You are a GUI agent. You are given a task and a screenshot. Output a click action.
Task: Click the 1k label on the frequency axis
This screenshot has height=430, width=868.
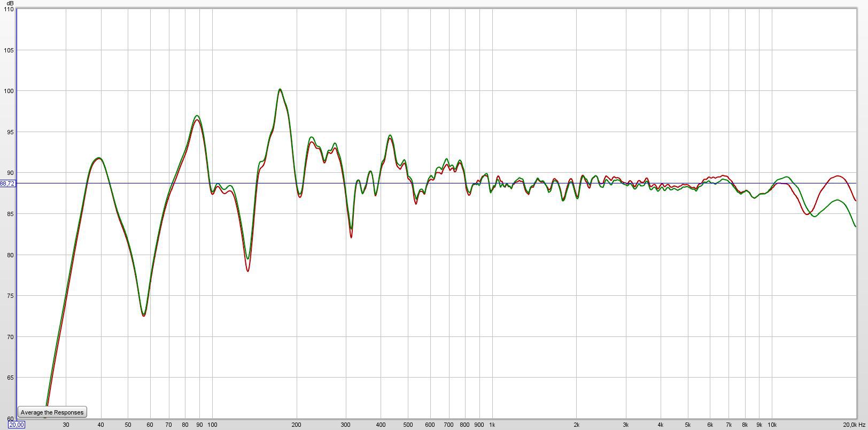492,425
